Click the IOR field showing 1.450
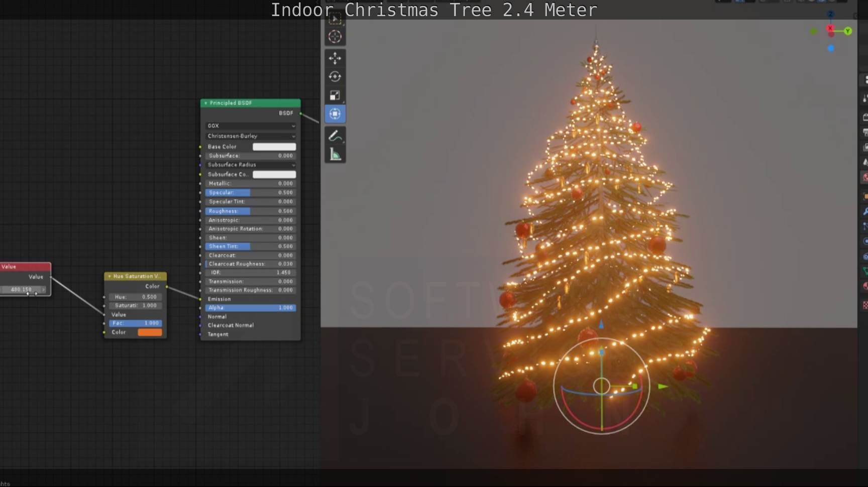Viewport: 868px width, 487px height. 251,273
